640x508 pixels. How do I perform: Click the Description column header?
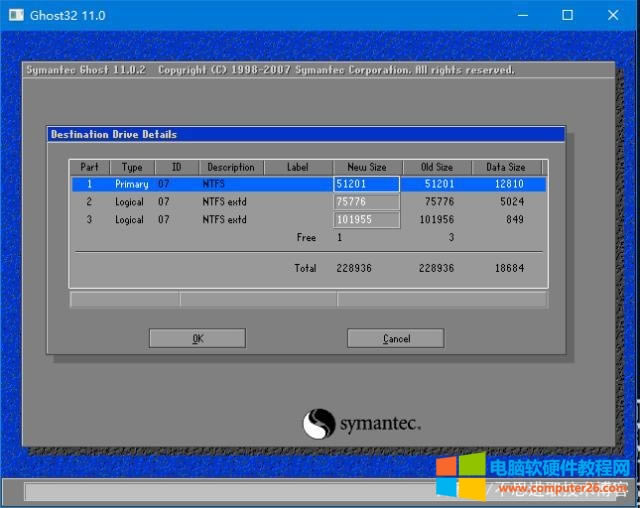231,167
